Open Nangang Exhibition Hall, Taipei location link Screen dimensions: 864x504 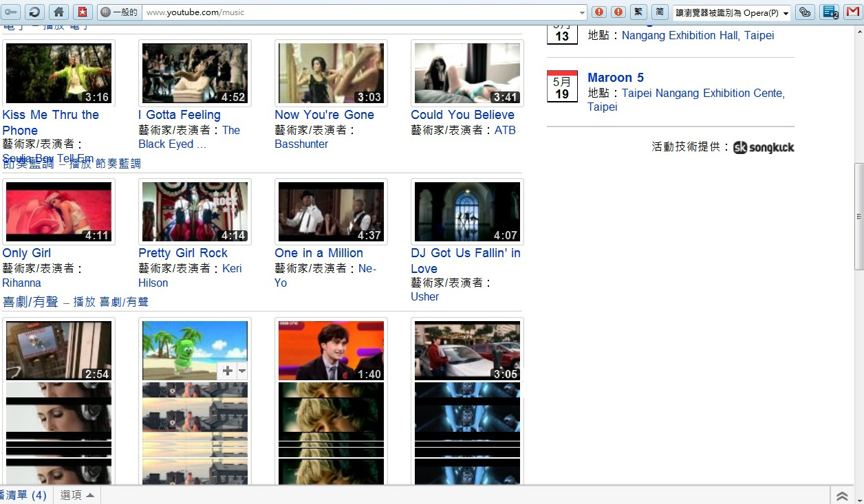click(698, 35)
